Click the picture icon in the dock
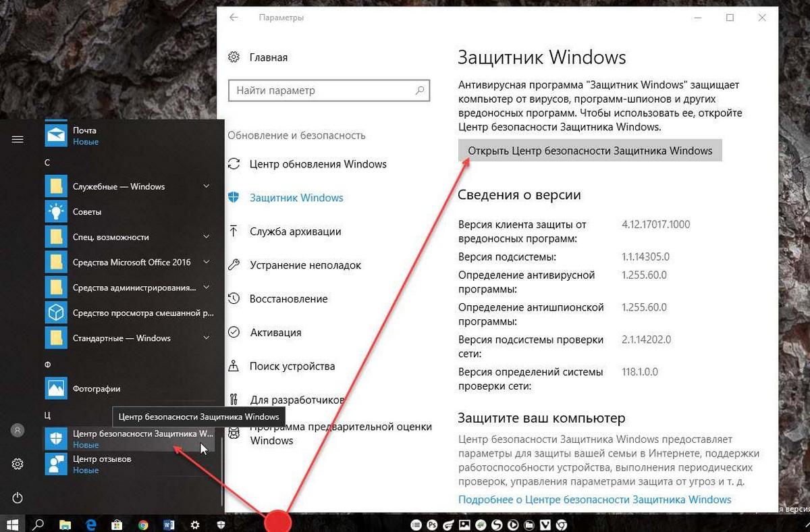This screenshot has height=532, width=810. click(464, 524)
